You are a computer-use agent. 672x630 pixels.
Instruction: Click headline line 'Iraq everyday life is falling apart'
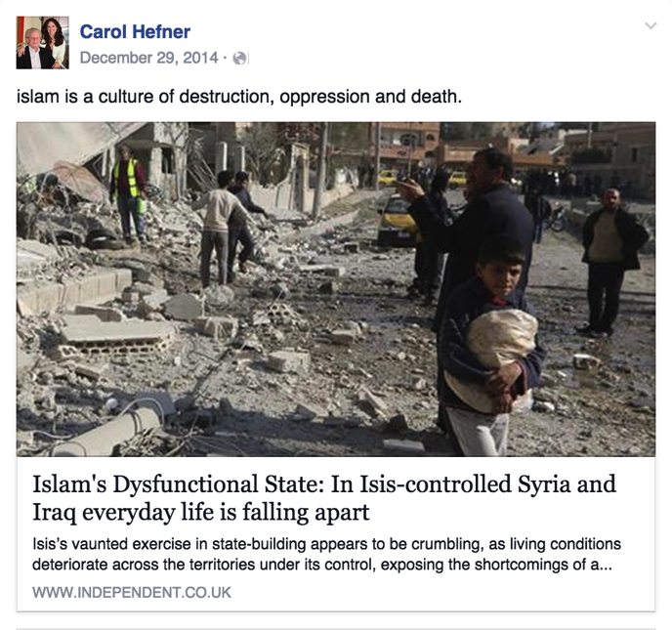[200, 512]
